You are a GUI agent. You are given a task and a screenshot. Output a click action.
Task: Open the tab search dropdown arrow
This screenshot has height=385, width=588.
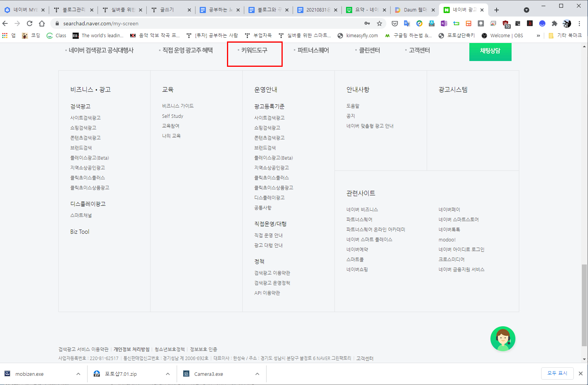point(527,10)
